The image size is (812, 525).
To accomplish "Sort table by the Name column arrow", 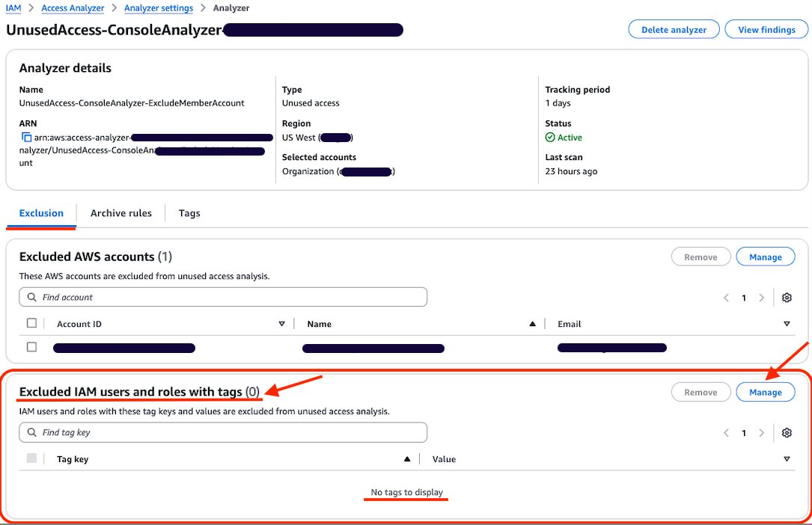I will coord(532,323).
